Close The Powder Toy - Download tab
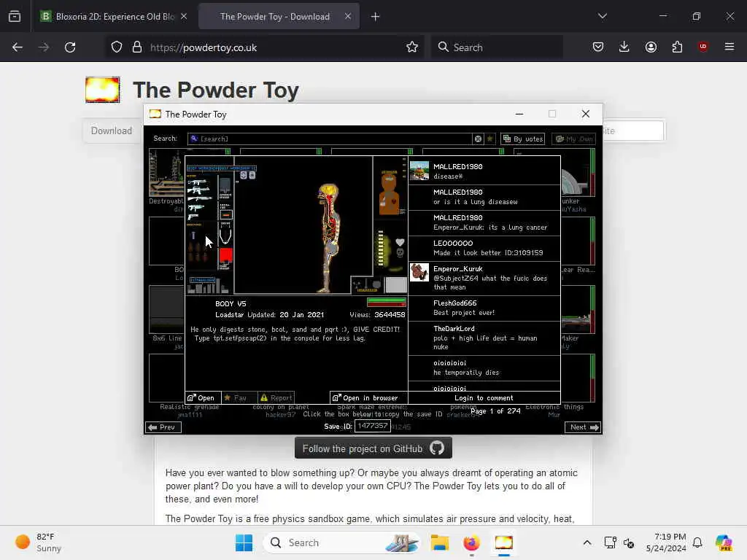The width and height of the screenshot is (747, 560). point(348,16)
